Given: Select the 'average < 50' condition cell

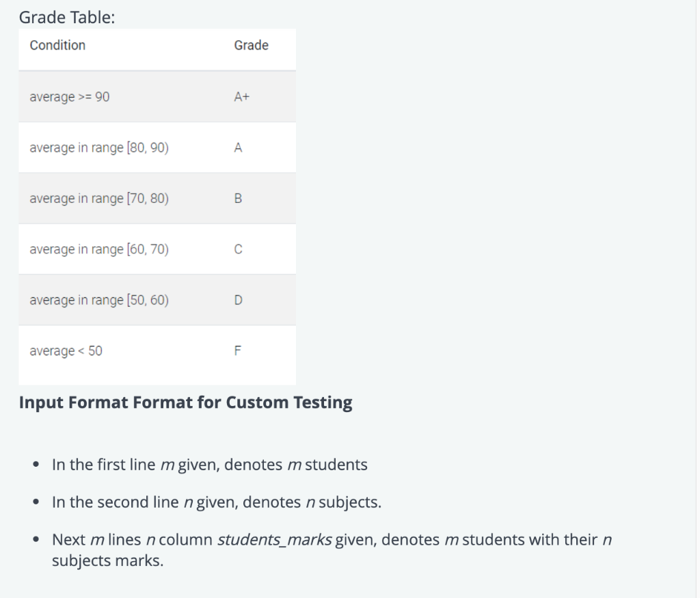Looking at the screenshot, I should click(66, 351).
